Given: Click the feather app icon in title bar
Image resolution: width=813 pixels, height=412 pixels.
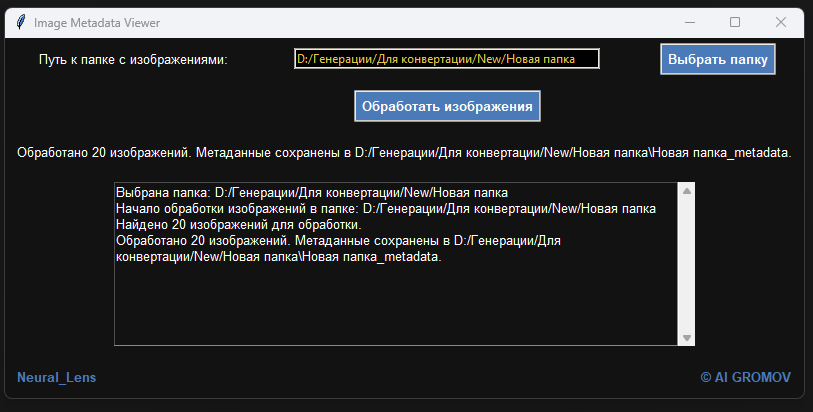Looking at the screenshot, I should [21, 22].
